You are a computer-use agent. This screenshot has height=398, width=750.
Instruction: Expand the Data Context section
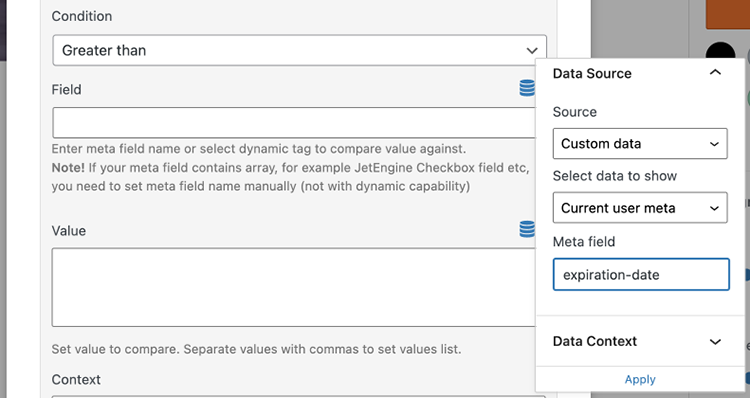click(715, 342)
